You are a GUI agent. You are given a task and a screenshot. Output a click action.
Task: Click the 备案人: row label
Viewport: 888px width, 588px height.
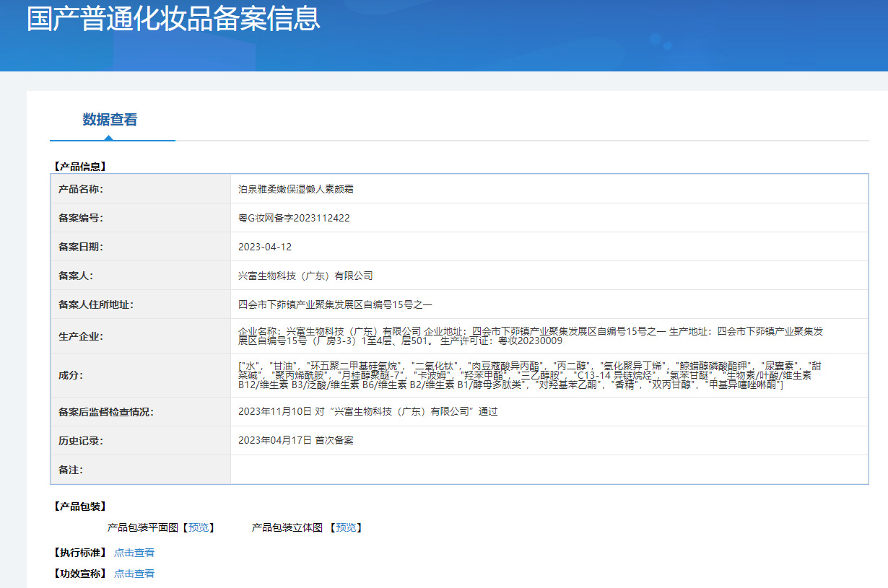(76, 276)
